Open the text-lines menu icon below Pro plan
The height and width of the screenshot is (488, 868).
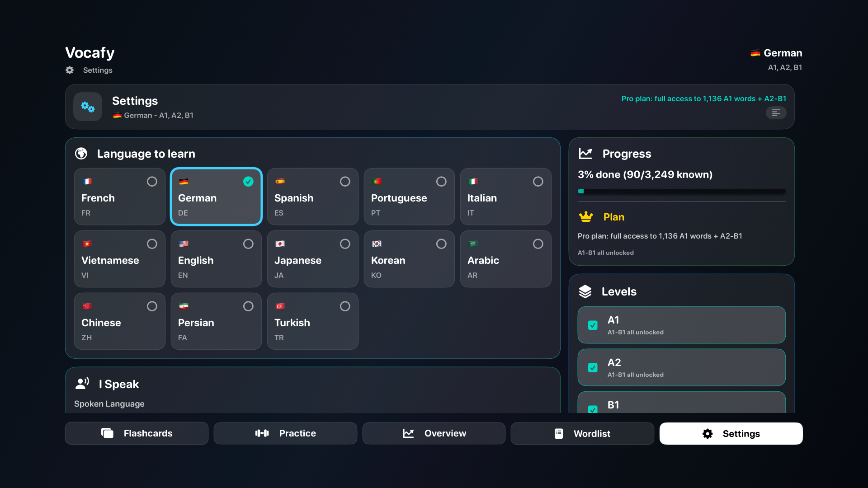[776, 113]
